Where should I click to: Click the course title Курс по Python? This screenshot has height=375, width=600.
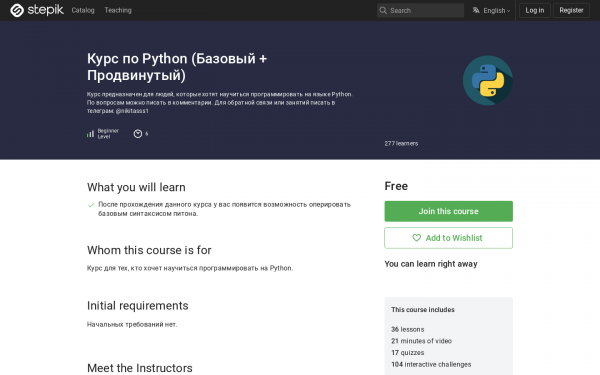[177, 67]
